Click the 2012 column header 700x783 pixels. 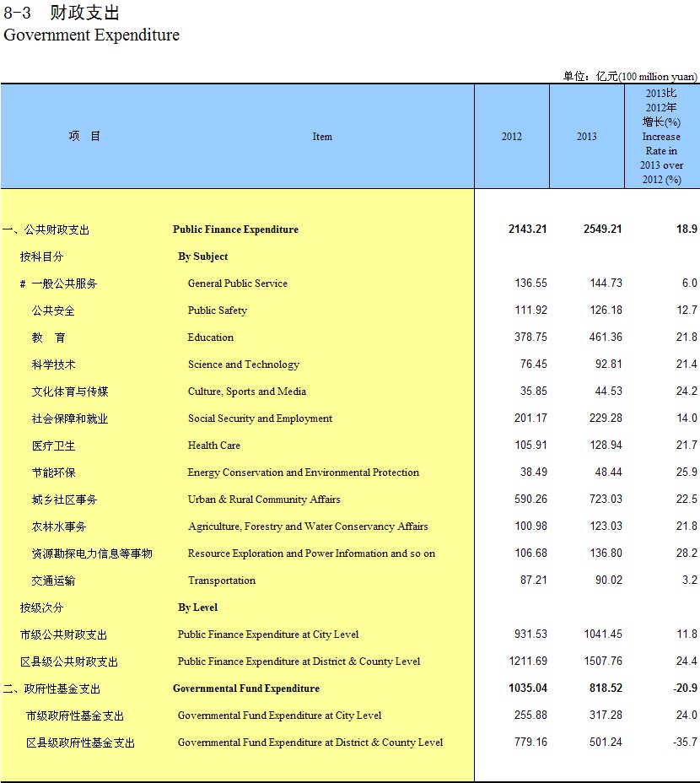[x=511, y=137]
